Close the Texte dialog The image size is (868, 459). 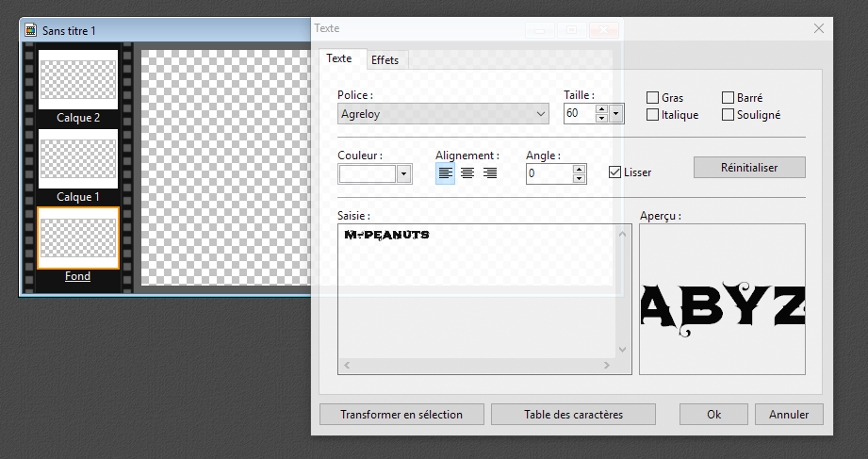coord(818,29)
